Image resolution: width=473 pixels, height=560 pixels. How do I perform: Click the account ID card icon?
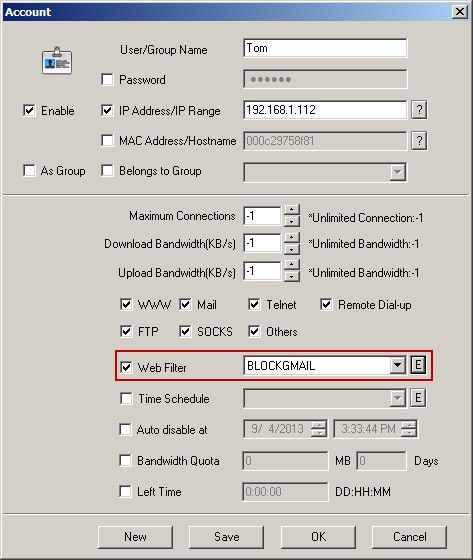click(x=57, y=61)
